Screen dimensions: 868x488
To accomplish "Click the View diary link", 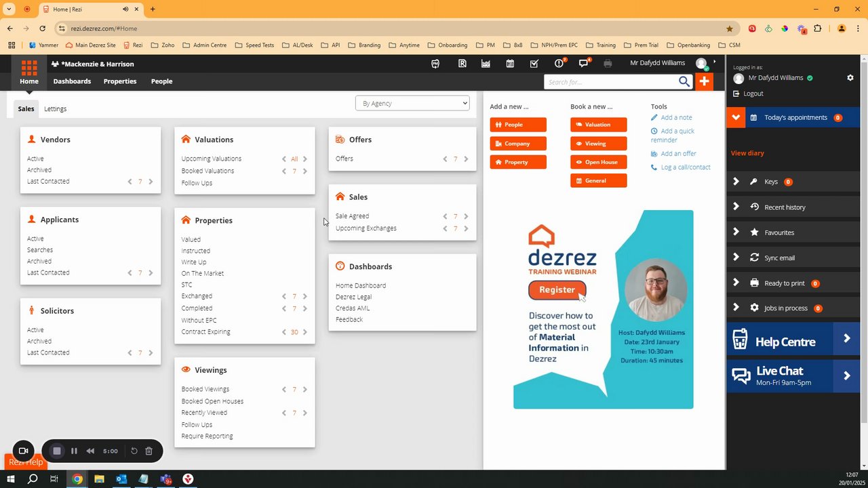I will pos(747,153).
